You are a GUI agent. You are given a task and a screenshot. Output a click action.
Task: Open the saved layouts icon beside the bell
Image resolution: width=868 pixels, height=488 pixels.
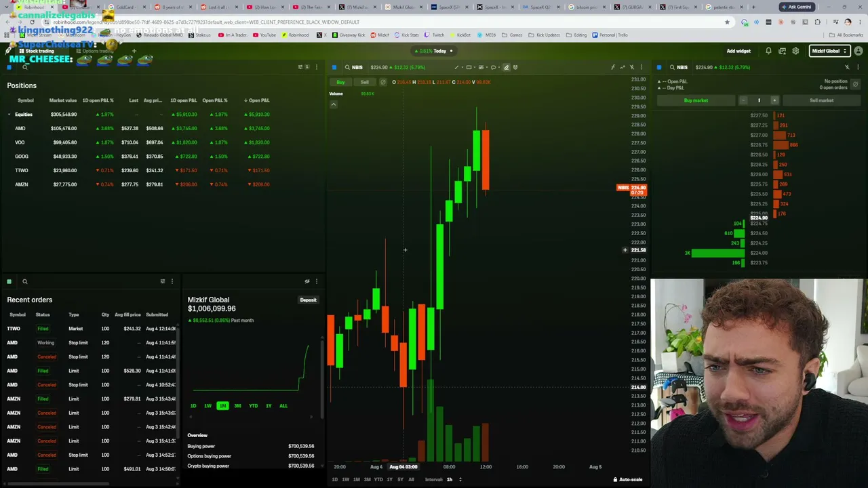click(782, 51)
